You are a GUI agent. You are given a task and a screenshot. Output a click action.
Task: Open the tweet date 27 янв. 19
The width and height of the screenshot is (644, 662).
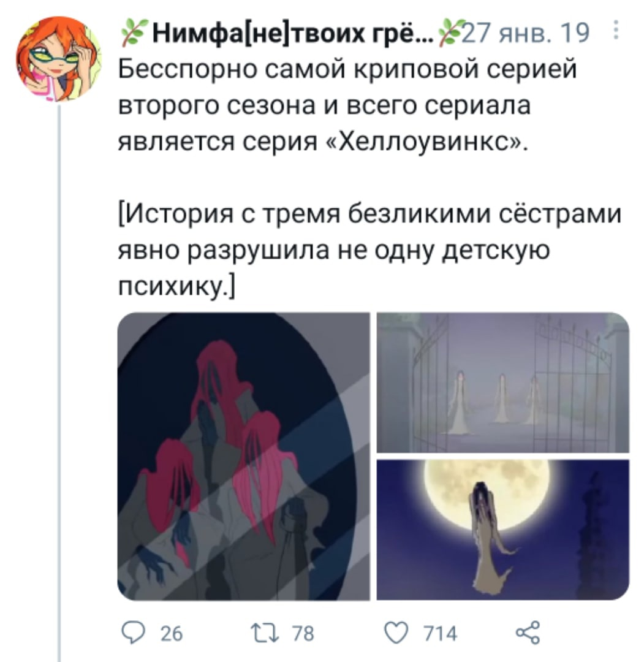[525, 32]
